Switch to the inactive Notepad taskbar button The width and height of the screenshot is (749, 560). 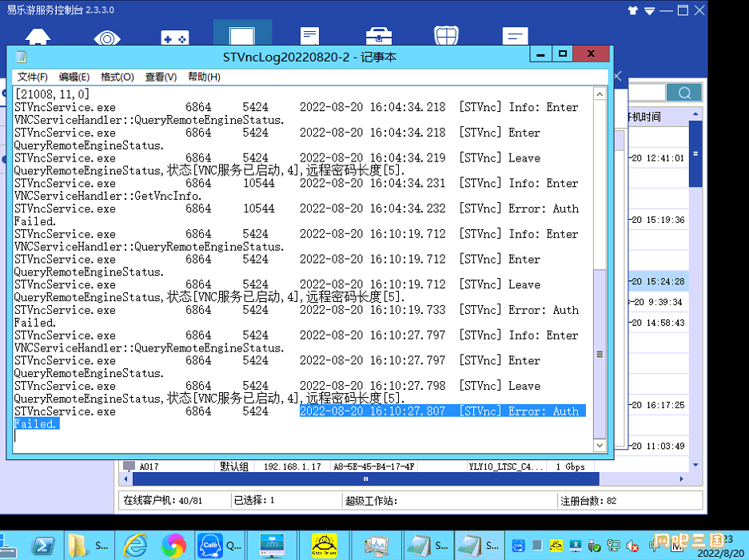[428, 545]
